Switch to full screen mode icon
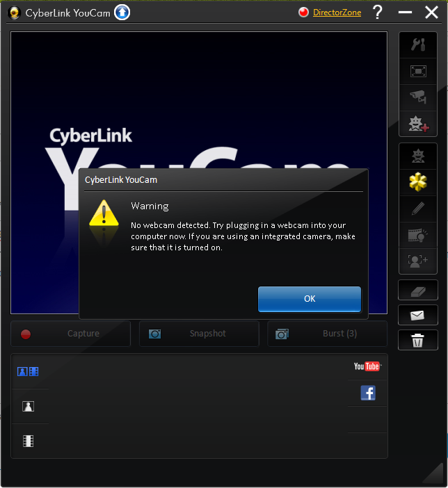Image resolution: width=448 pixels, height=488 pixels. 418,72
